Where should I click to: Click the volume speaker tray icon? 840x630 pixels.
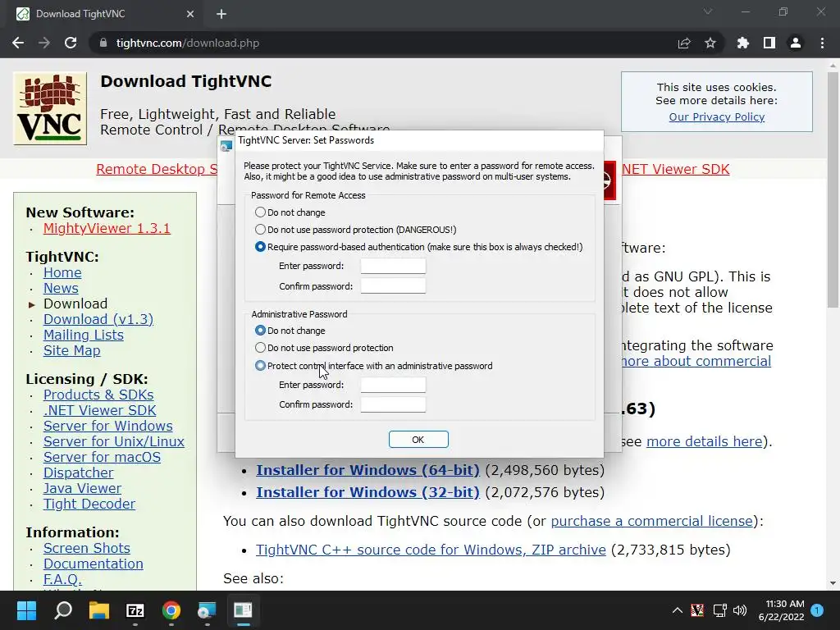point(740,610)
